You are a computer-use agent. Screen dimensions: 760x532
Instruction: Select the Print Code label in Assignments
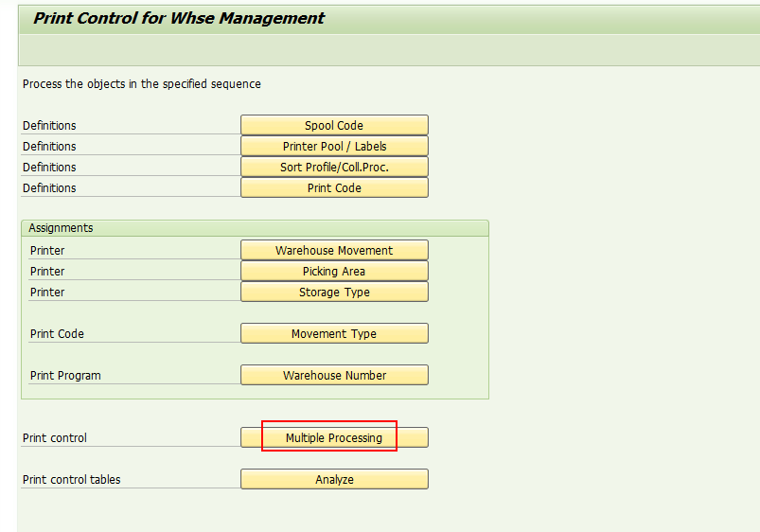(57, 333)
